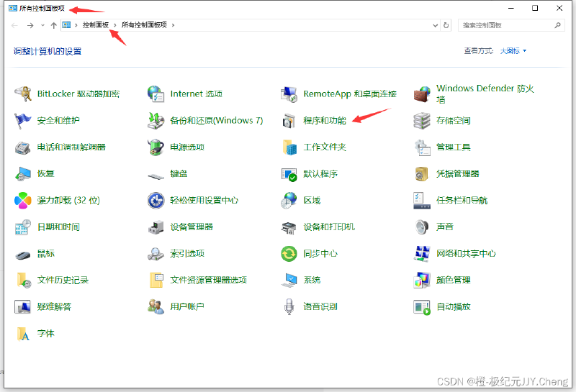
Task: Go forward using the forward arrow
Action: [x=30, y=25]
